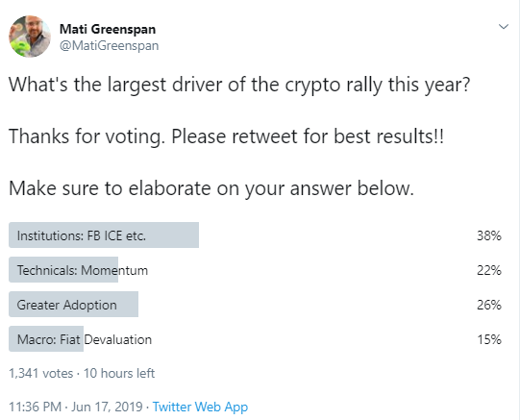520x420 pixels.
Task: Click the 15% poll result
Action: coord(489,339)
